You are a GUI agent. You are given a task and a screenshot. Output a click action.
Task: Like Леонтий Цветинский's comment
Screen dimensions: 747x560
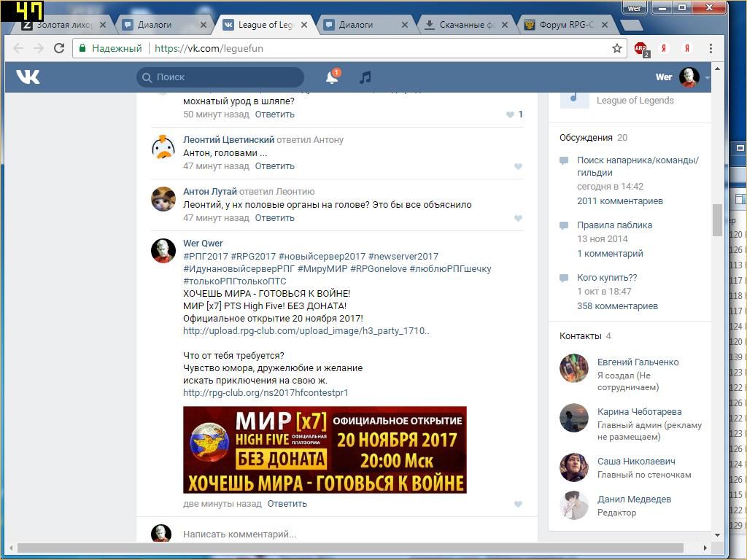518,166
